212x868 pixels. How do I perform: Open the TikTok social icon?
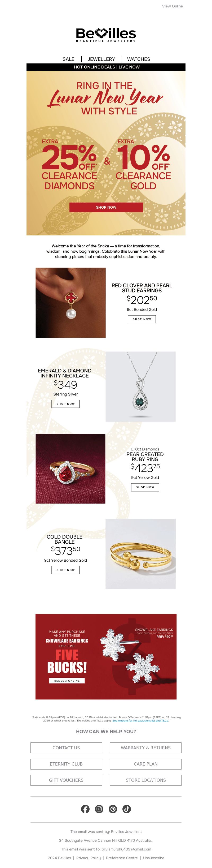tap(126, 809)
